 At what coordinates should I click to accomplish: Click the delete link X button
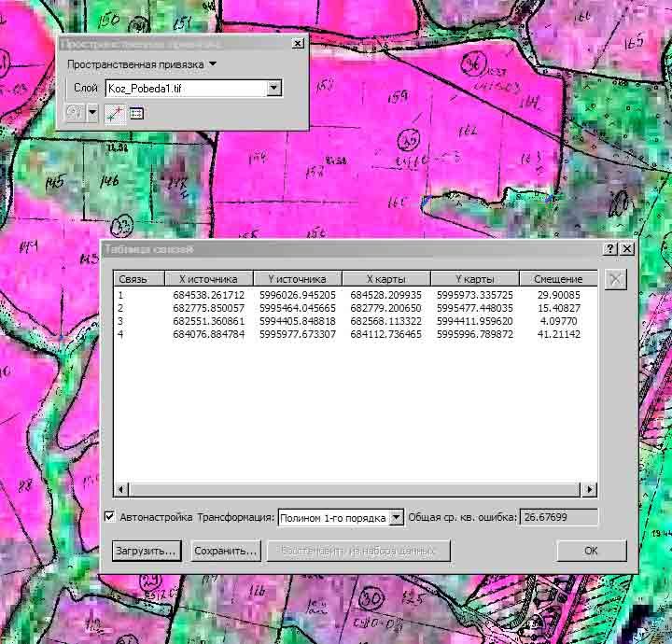(x=615, y=280)
